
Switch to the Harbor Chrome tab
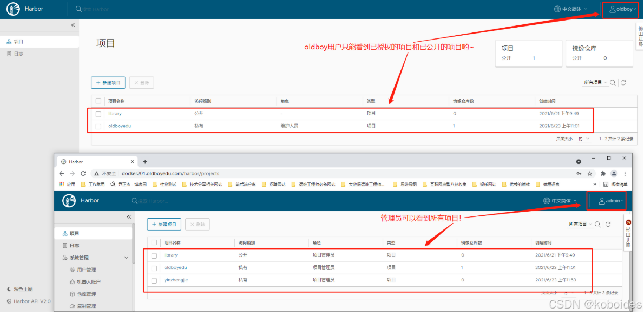pos(96,162)
